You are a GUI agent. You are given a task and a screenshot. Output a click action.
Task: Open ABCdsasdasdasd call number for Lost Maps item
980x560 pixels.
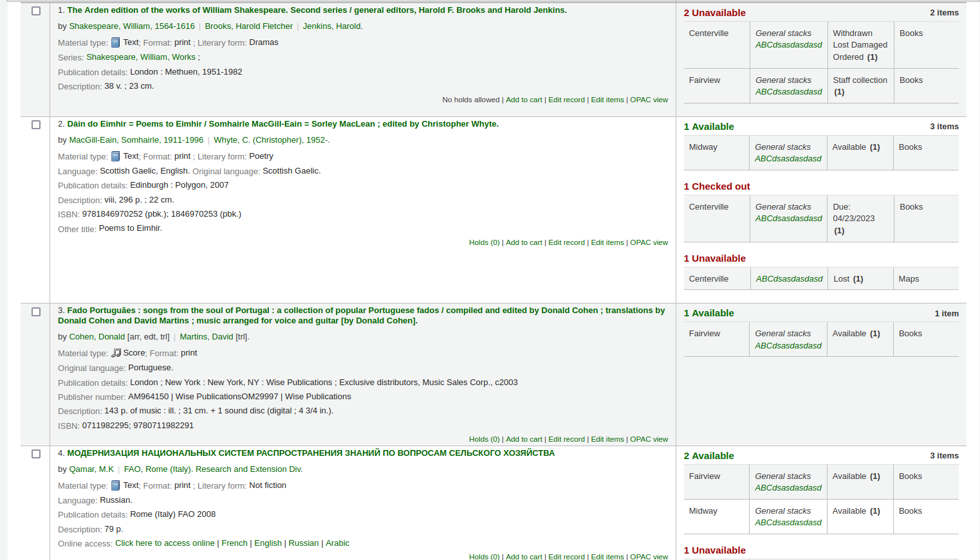(789, 279)
